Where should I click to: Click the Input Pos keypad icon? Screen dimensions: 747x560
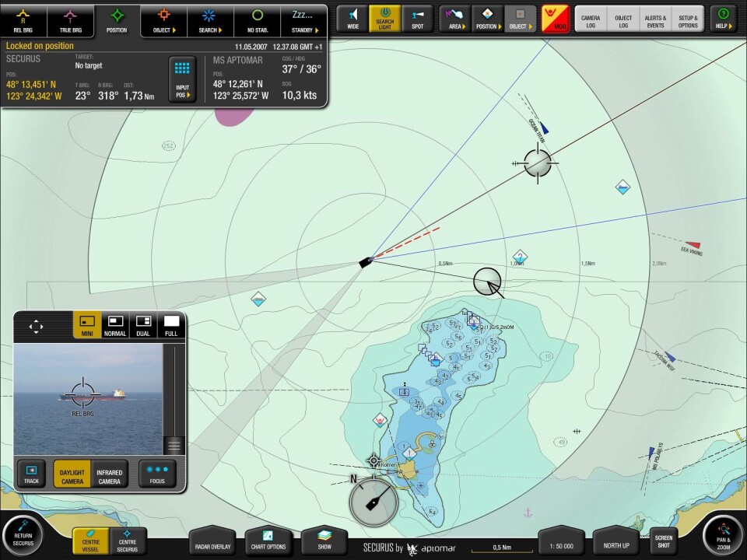(183, 79)
